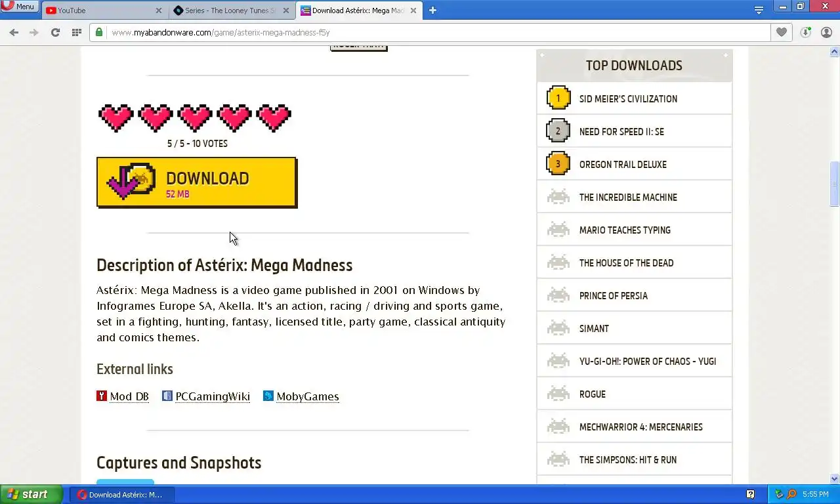
Task: Open The House of the Dead link
Action: (x=626, y=263)
